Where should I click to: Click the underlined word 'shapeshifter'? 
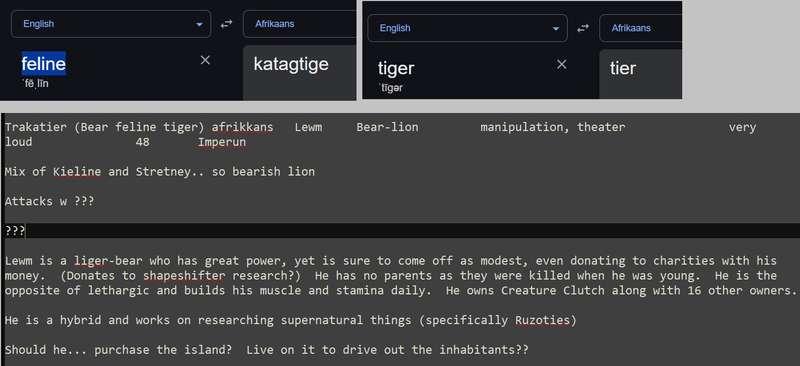pyautogui.click(x=184, y=276)
